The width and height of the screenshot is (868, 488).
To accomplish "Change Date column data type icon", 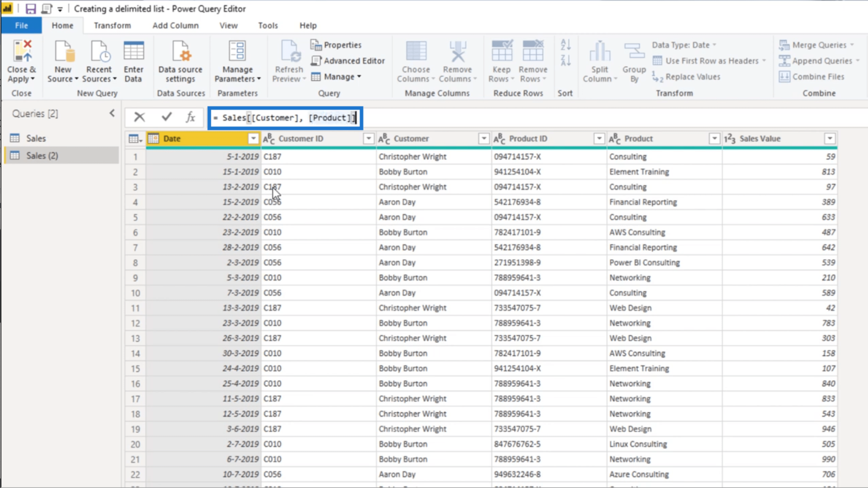I will click(153, 138).
